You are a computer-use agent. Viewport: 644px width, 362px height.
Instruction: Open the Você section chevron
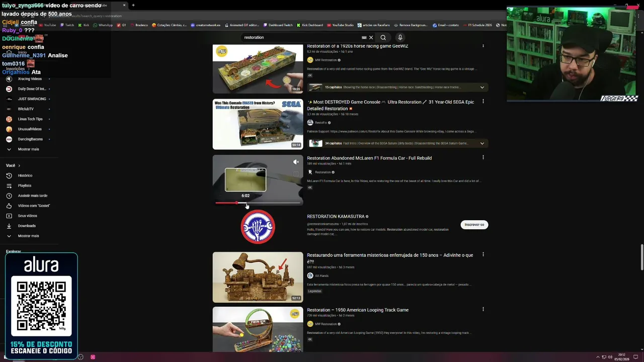[19, 165]
